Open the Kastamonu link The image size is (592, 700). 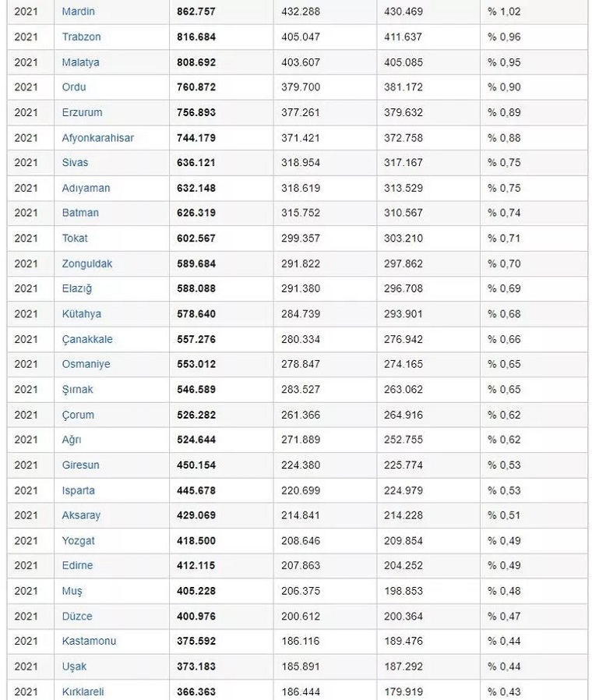pos(89,641)
